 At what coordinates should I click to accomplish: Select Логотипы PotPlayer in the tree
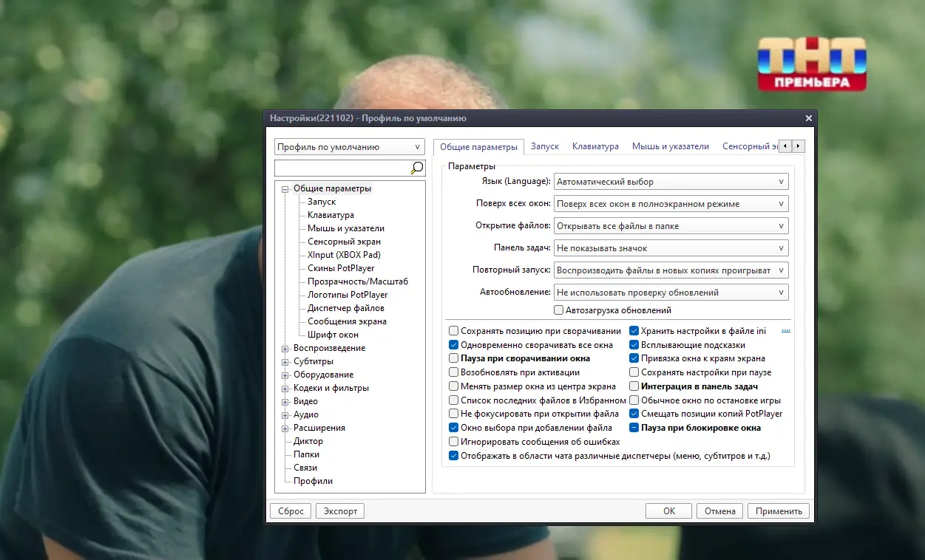pos(348,295)
